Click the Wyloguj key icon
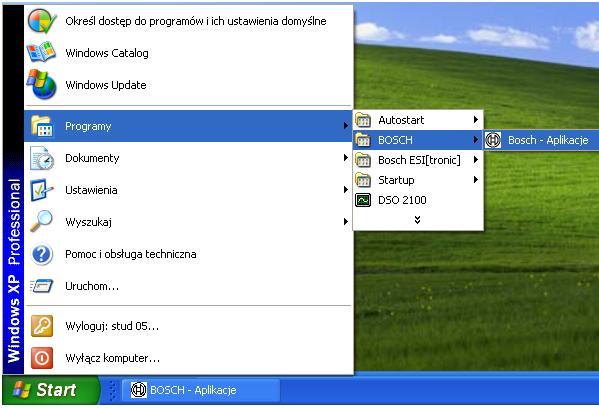 [42, 326]
